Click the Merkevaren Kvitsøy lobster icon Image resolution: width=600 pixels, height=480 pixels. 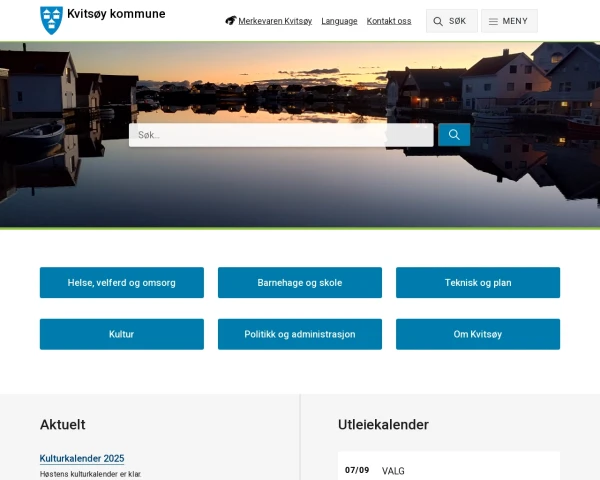coord(231,20)
